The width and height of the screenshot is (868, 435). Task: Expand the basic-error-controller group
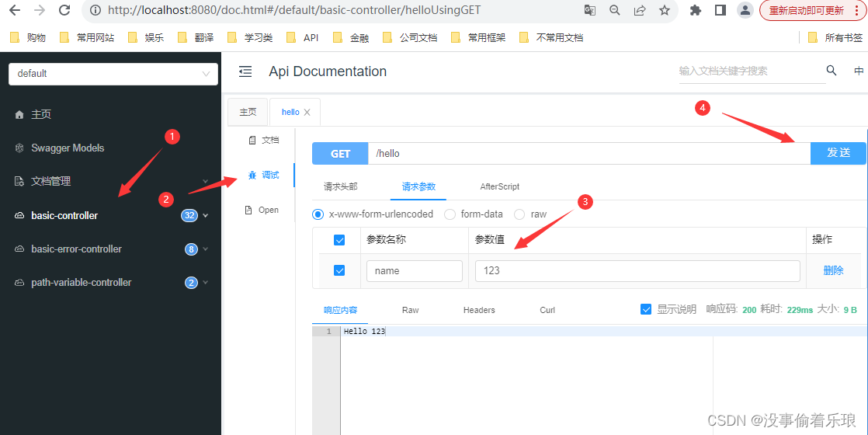click(x=111, y=249)
